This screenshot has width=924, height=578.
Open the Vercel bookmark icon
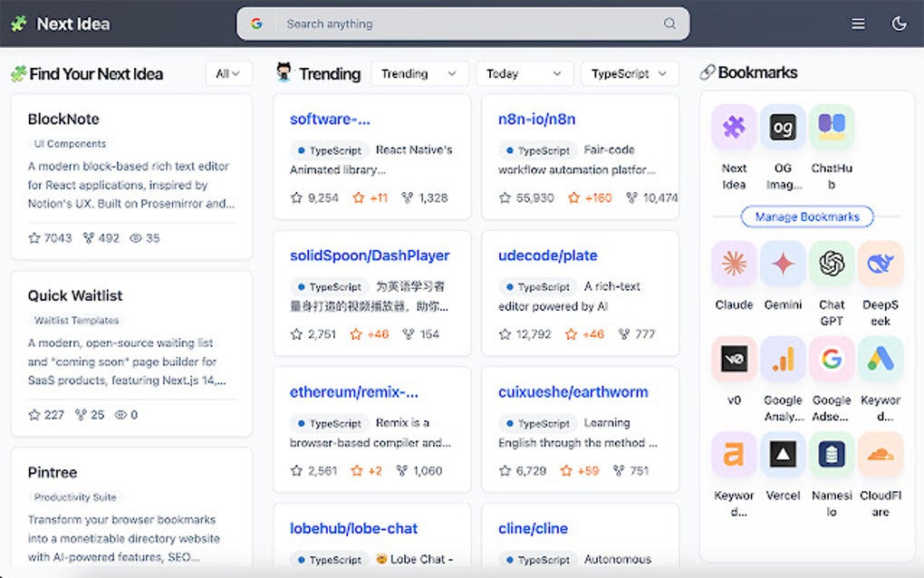[782, 456]
